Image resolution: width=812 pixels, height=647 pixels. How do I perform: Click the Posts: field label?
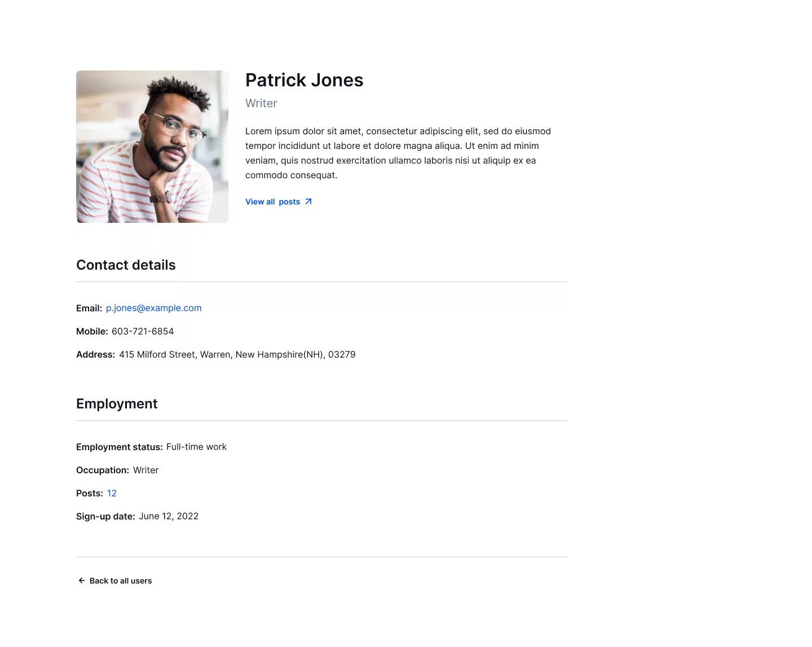click(x=90, y=493)
